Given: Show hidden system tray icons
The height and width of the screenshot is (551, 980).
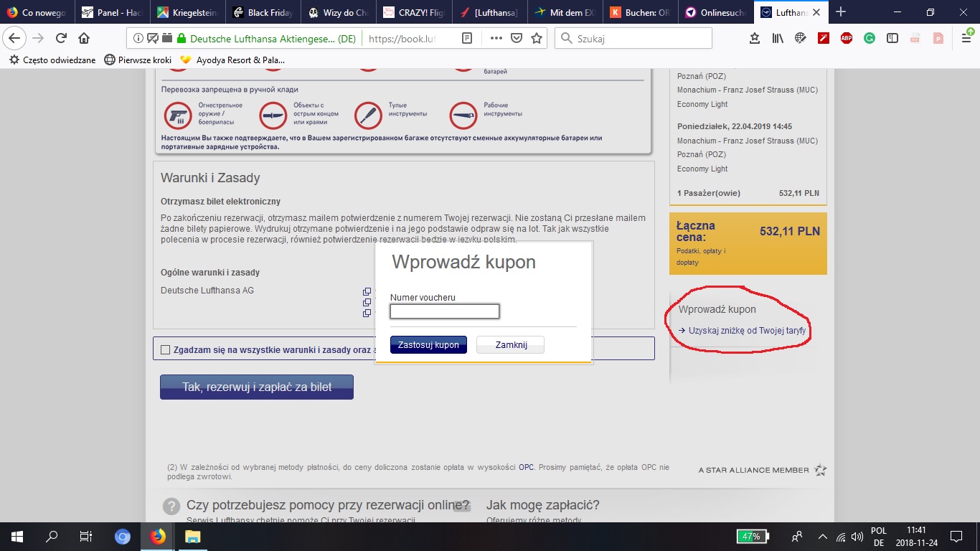Looking at the screenshot, I should 823,537.
